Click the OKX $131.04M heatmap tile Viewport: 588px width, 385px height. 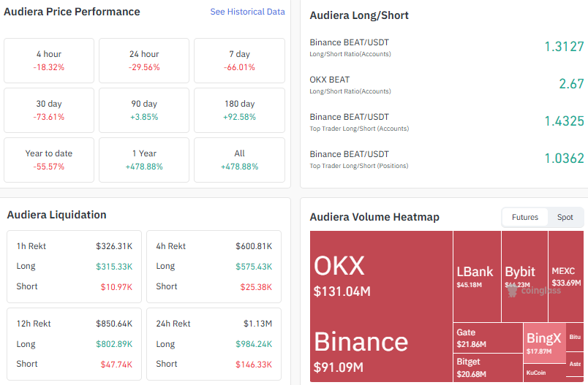tap(381, 275)
